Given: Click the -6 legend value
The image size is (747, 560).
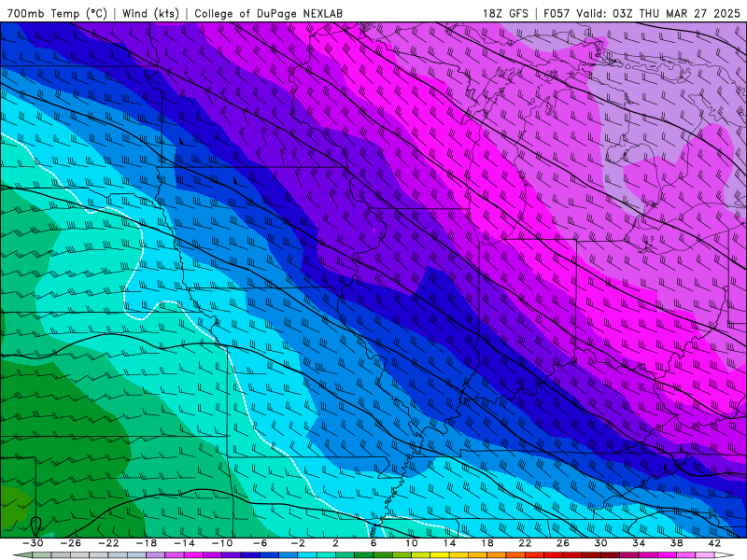Looking at the screenshot, I should click(261, 543).
